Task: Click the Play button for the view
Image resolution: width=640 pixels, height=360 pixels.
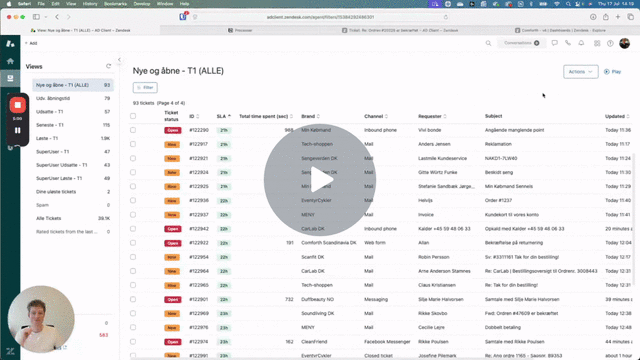Action: pos(612,71)
